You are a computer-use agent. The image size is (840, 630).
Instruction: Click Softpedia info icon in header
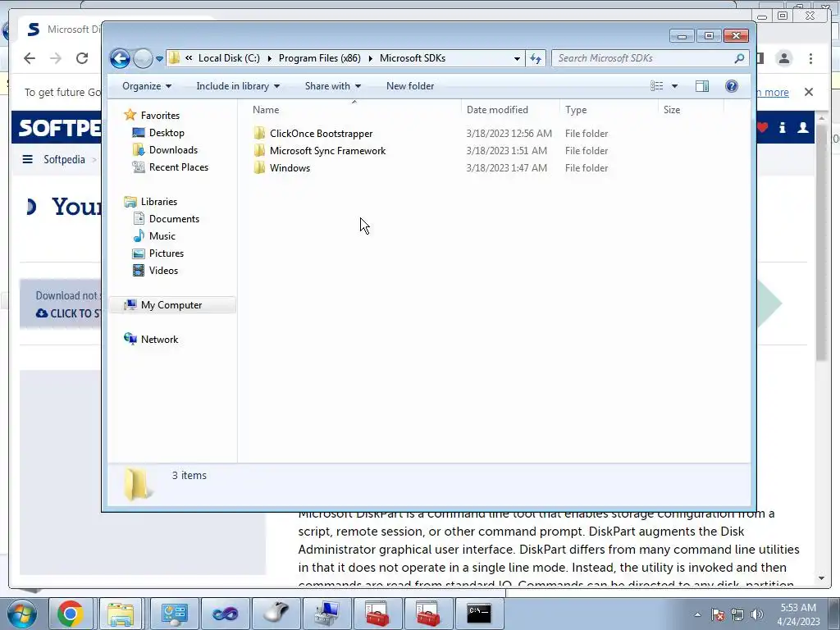tap(782, 127)
